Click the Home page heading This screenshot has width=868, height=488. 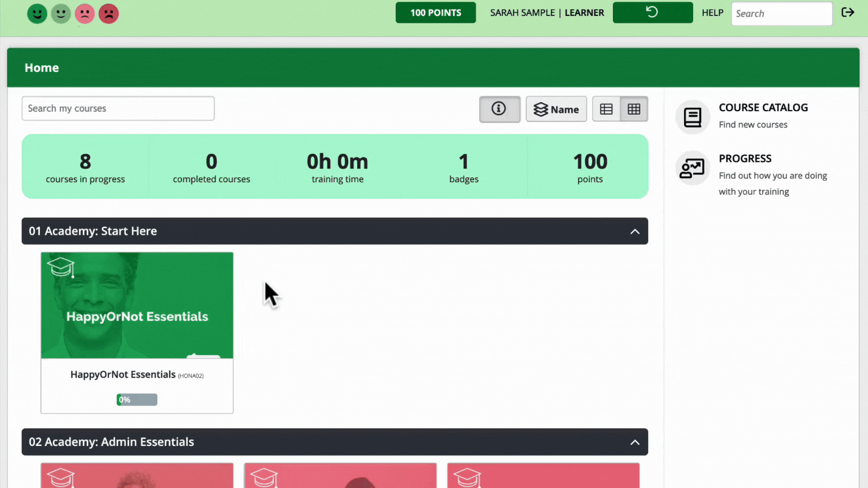[42, 68]
